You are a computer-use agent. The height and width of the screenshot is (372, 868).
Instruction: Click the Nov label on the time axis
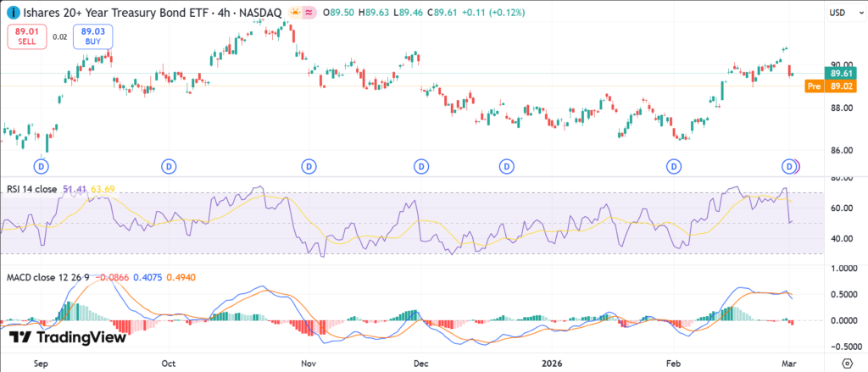[x=309, y=364]
